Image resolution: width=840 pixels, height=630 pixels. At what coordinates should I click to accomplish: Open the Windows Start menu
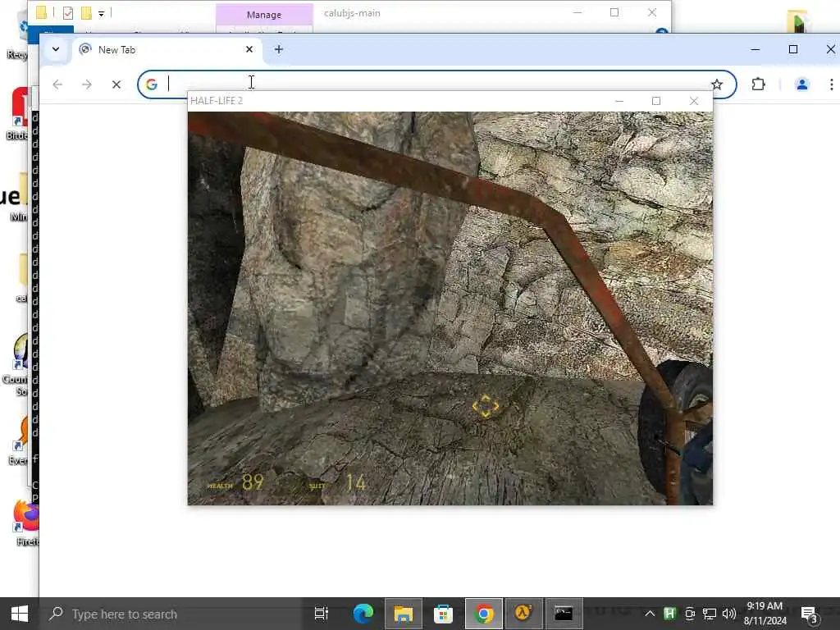pos(20,614)
